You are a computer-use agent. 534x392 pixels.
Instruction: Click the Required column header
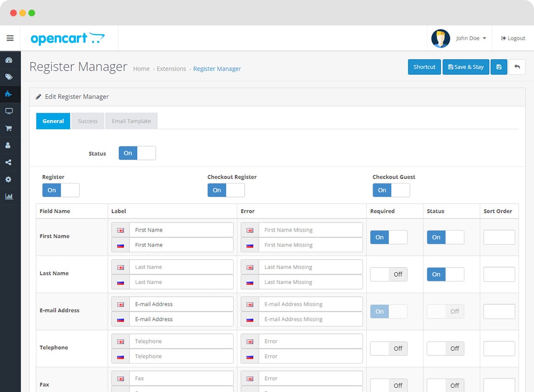coord(383,211)
